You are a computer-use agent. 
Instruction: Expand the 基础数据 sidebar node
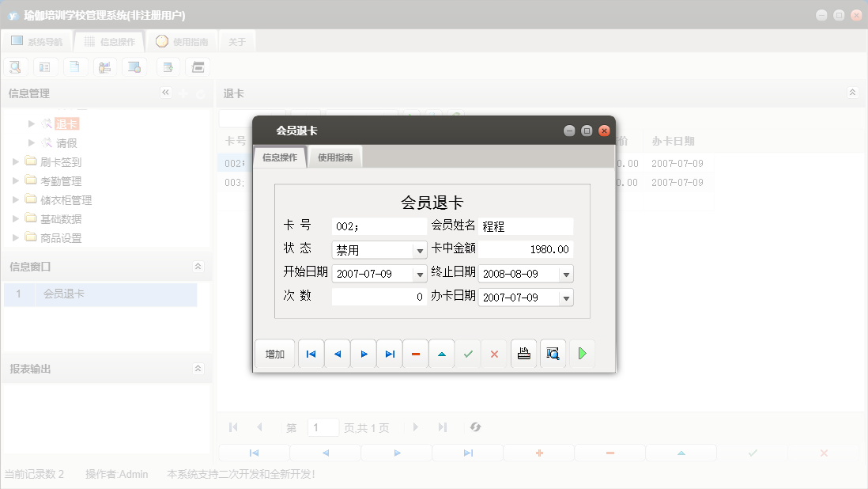point(14,218)
